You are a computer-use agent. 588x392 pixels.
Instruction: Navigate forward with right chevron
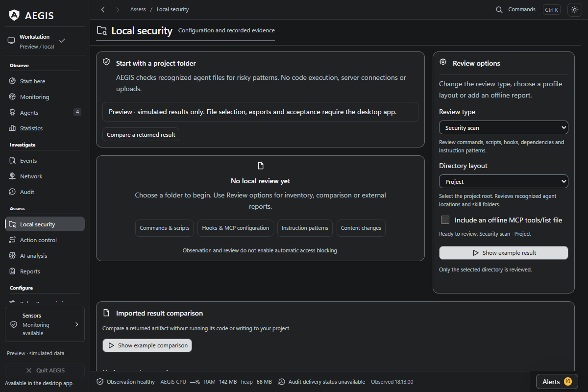(x=117, y=10)
